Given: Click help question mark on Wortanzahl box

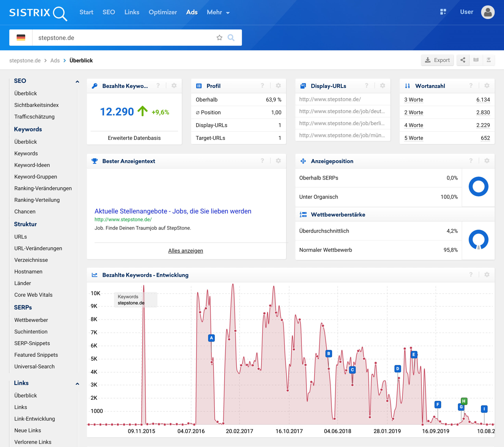Looking at the screenshot, I should (x=471, y=86).
